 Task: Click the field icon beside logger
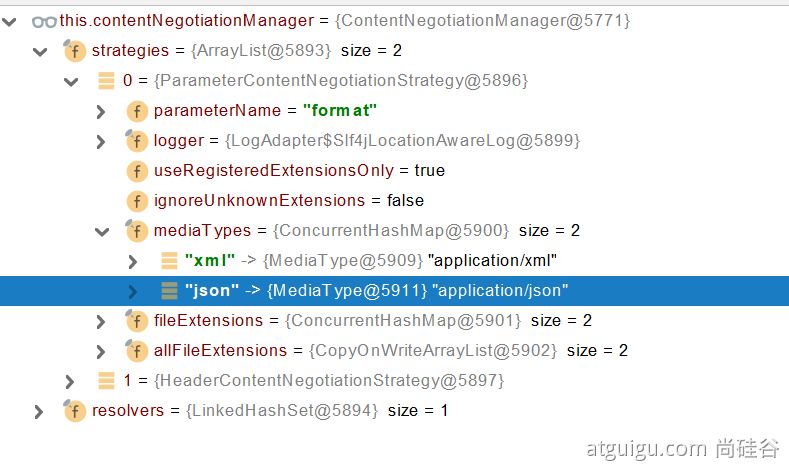click(x=136, y=140)
